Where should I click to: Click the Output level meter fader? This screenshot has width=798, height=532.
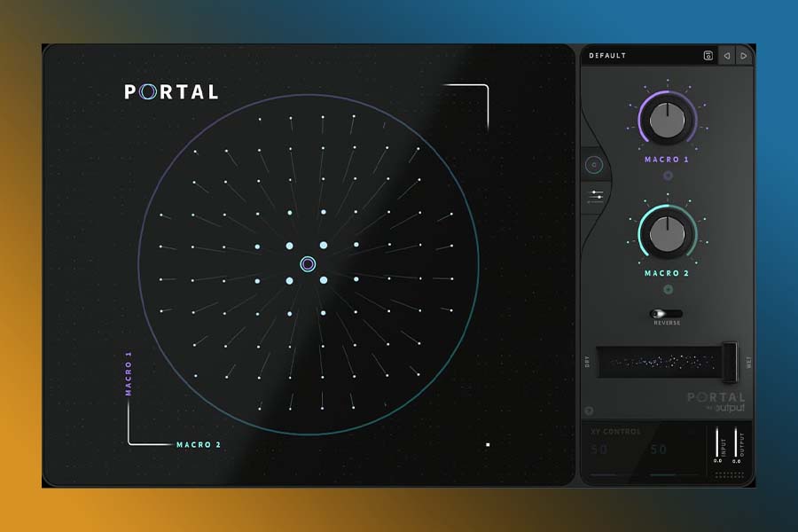click(735, 442)
